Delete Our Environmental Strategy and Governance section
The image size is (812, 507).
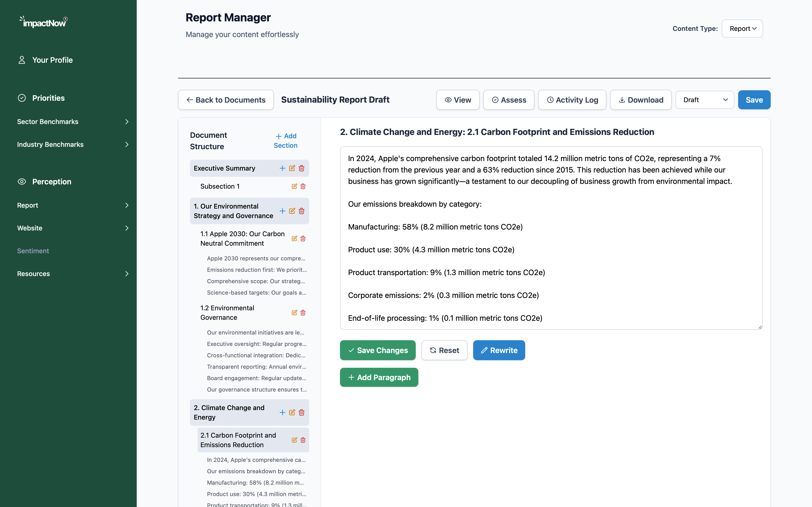point(302,211)
